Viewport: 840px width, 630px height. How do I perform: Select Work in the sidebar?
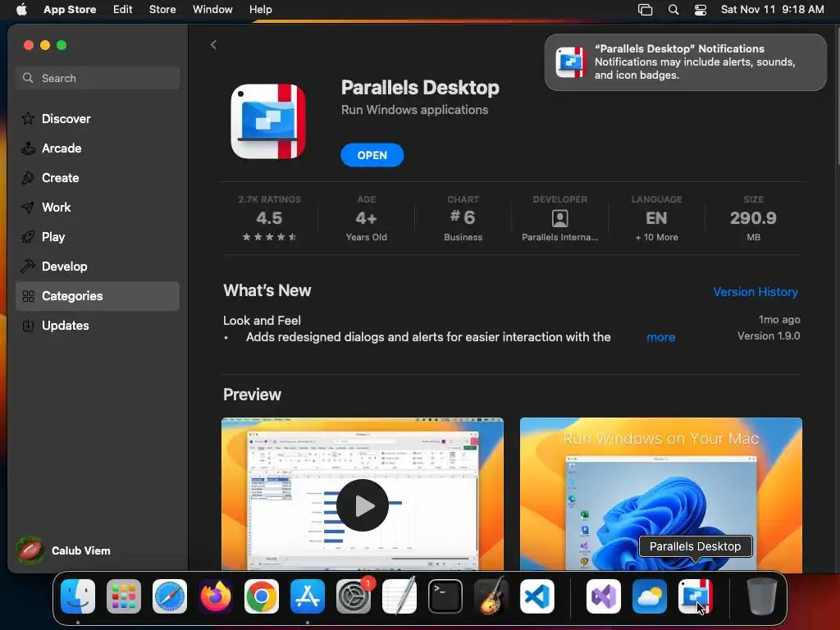(98, 208)
